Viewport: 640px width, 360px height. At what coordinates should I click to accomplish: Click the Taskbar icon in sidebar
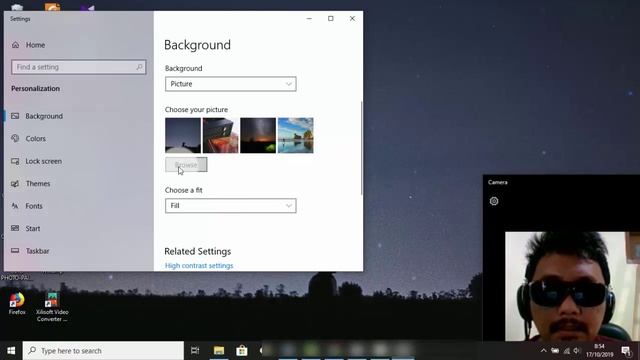(15, 251)
